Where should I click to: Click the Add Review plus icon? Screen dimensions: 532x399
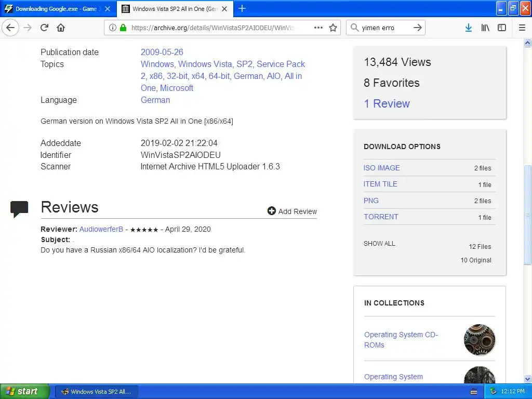271,211
